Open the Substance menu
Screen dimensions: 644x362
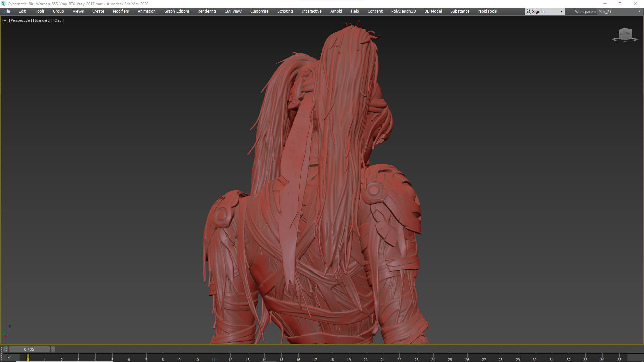(x=460, y=11)
